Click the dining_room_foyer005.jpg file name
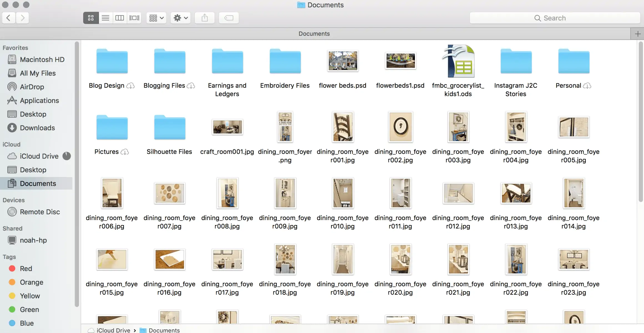The height and width of the screenshot is (333, 644). (573, 156)
